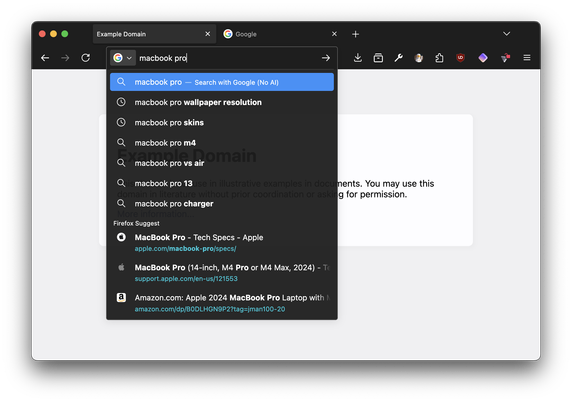Expand the list all tabs chevron
The height and width of the screenshot is (402, 572).
506,34
